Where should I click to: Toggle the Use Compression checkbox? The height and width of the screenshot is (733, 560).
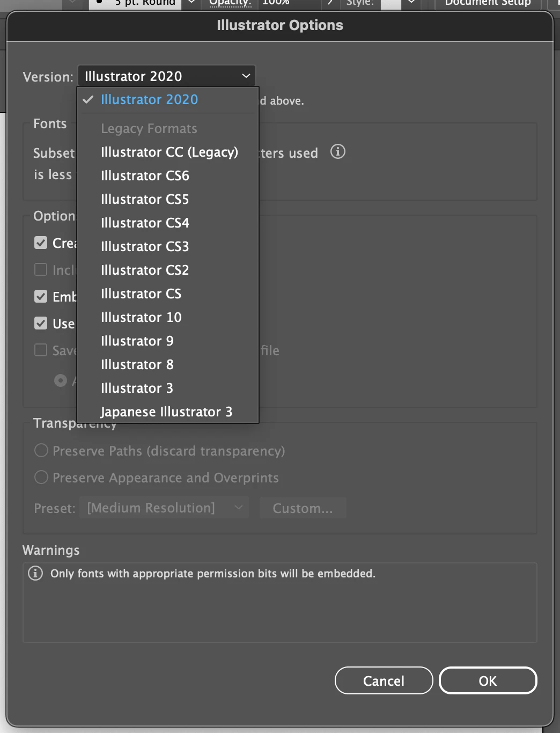tap(41, 323)
